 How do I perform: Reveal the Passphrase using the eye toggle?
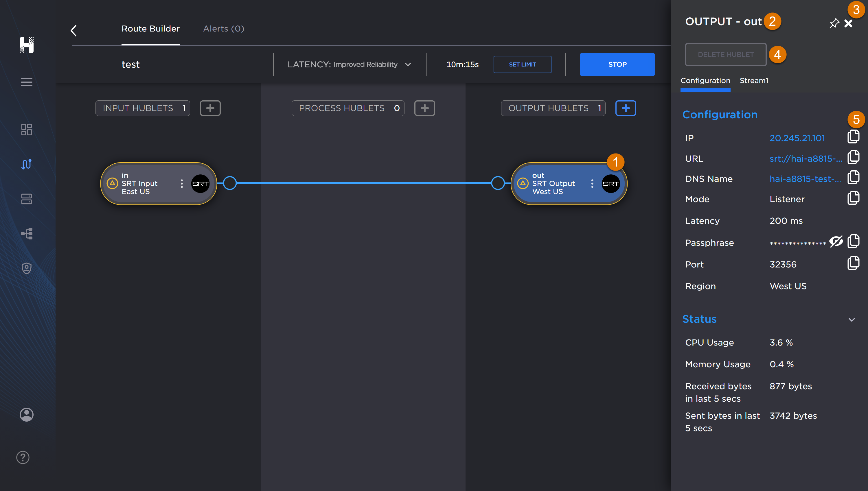tap(836, 242)
